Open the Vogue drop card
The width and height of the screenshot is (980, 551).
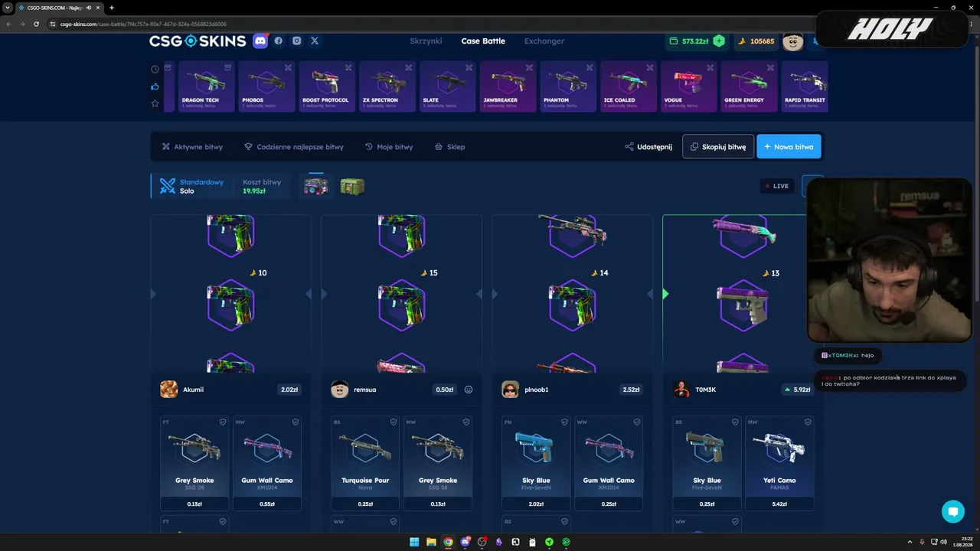tap(689, 86)
